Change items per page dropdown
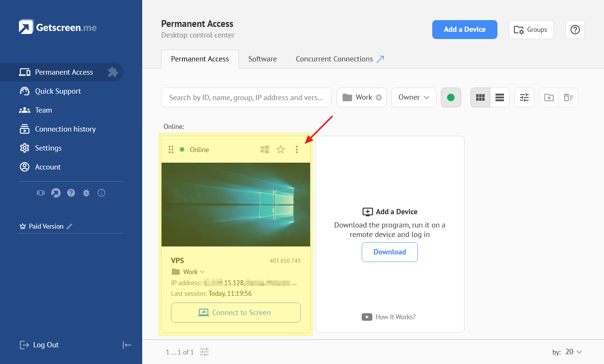Image resolution: width=604 pixels, height=364 pixels. (x=573, y=352)
